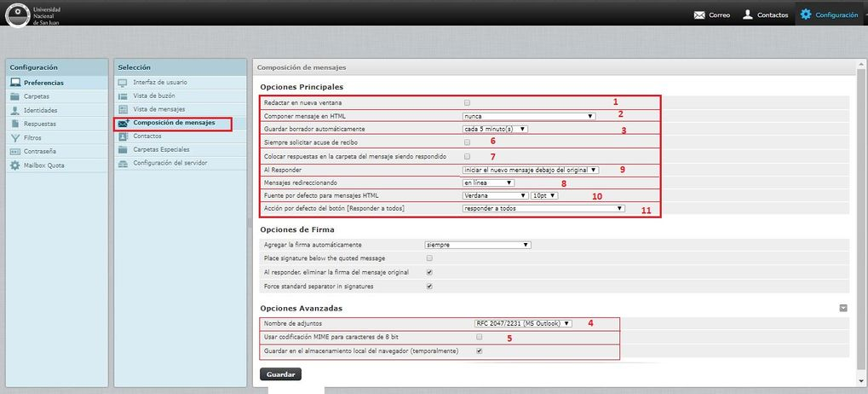Toggle 'Siempre solicitar acuse de recibo' checkbox

click(467, 142)
